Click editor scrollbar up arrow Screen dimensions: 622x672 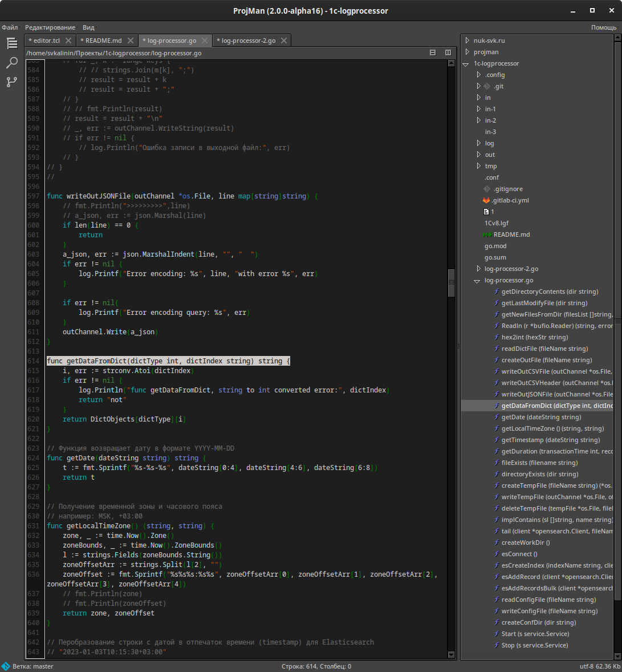[451, 63]
